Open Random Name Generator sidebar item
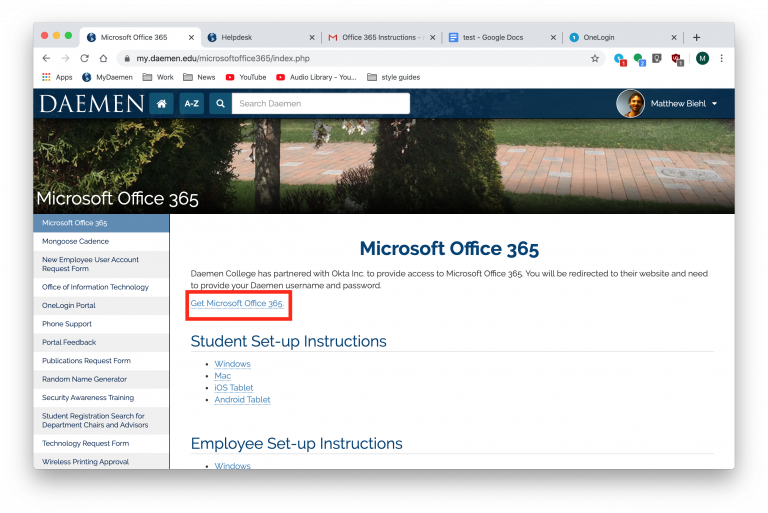768x513 pixels. [x=101, y=379]
